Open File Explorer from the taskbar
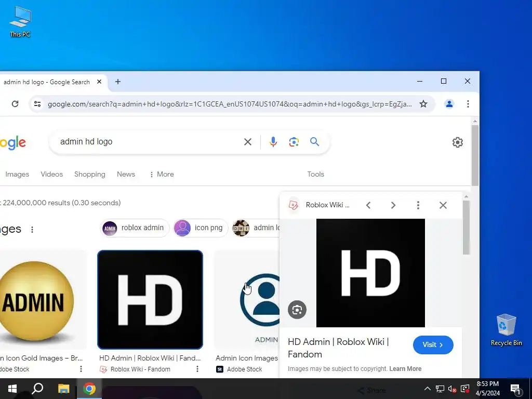532x399 pixels. (x=63, y=389)
